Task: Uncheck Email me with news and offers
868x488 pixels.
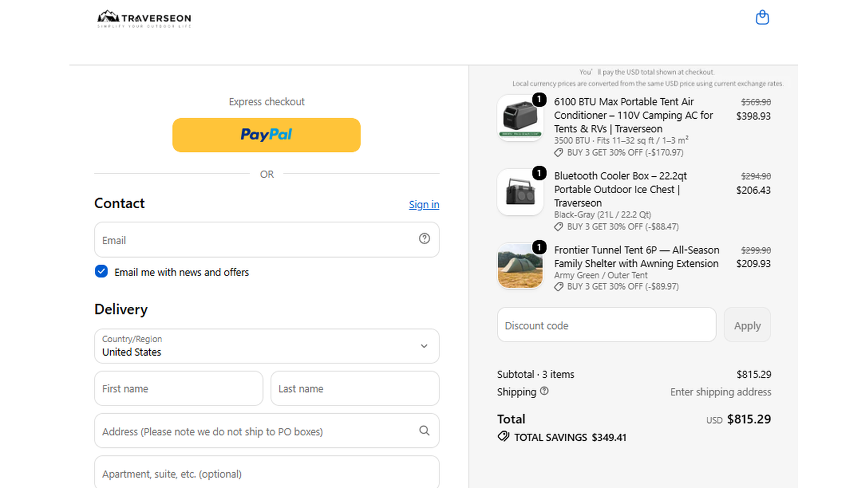Action: [101, 272]
